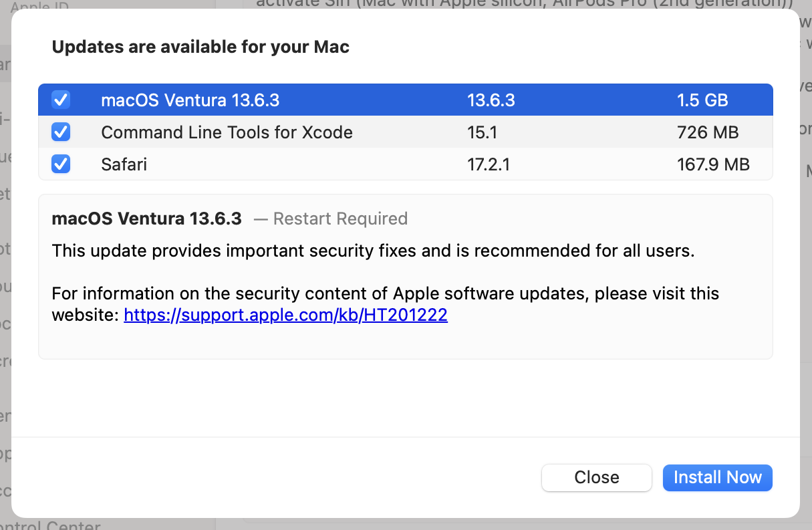This screenshot has width=812, height=530.
Task: Click the 15.1 version number cell
Action: tap(482, 132)
